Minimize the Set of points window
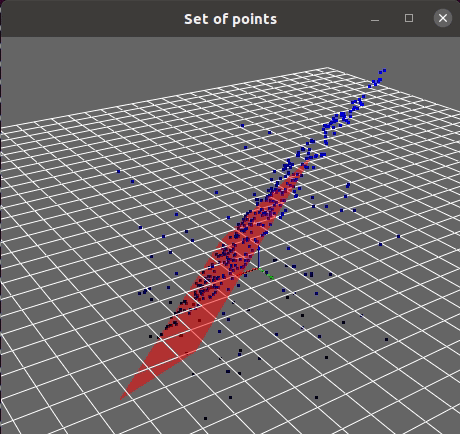 (375, 19)
